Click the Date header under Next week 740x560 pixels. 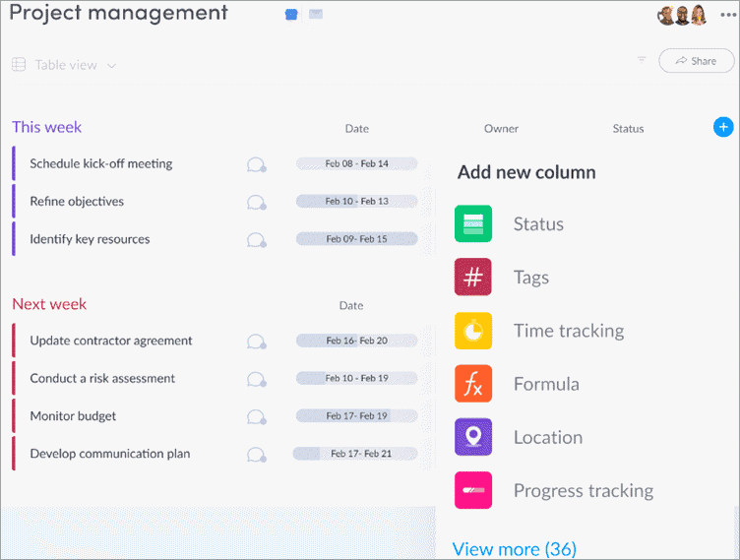pyautogui.click(x=351, y=305)
